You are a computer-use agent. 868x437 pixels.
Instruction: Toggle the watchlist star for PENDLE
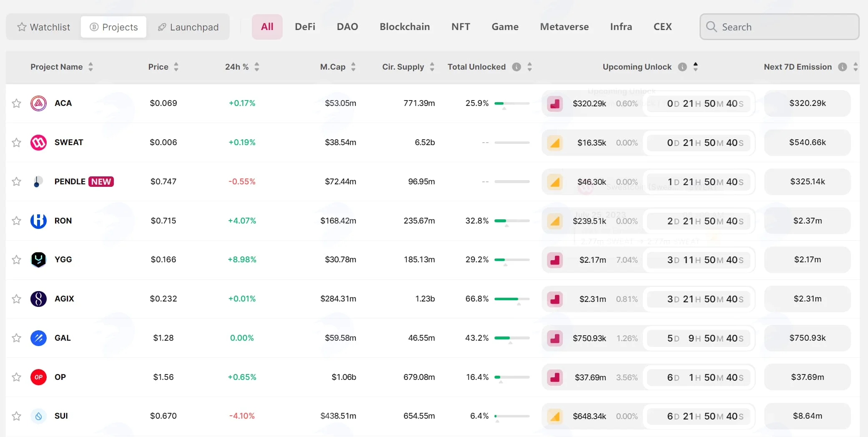tap(16, 181)
